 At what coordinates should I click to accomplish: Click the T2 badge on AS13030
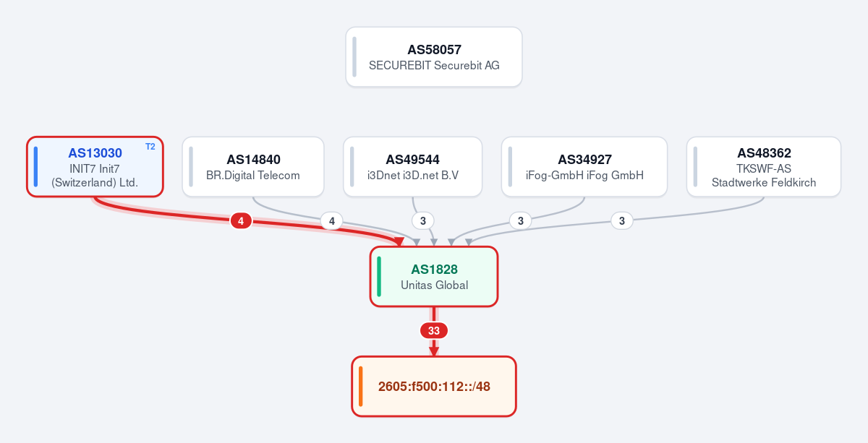coord(150,147)
